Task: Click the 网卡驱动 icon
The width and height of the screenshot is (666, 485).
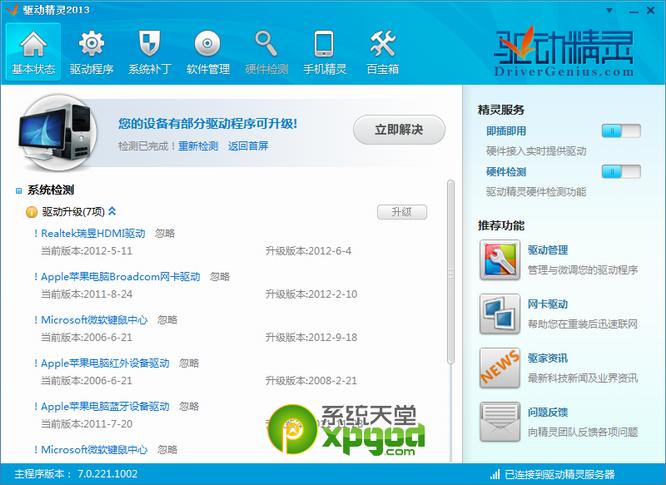Action: pyautogui.click(x=498, y=311)
